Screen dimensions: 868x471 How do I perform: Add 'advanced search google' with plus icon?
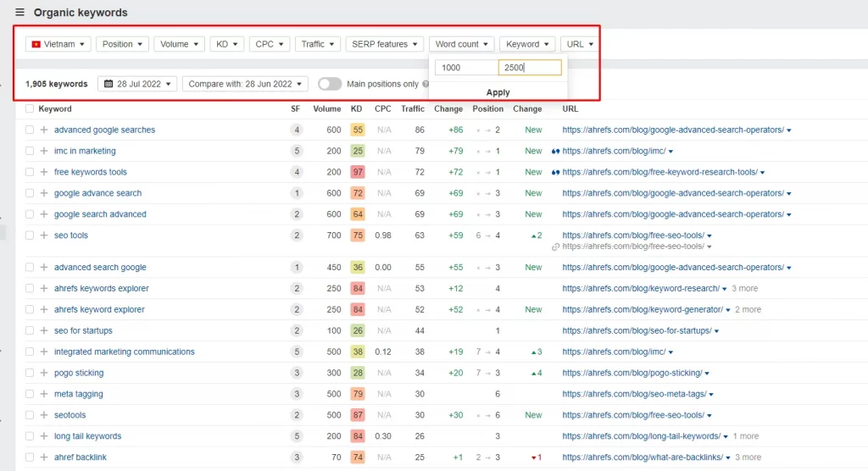click(44, 267)
